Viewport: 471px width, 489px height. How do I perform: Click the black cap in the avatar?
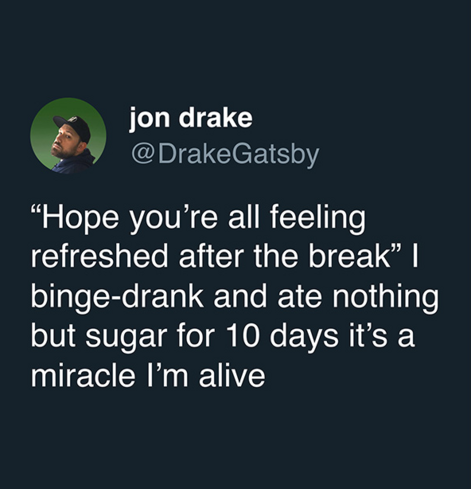(x=74, y=127)
